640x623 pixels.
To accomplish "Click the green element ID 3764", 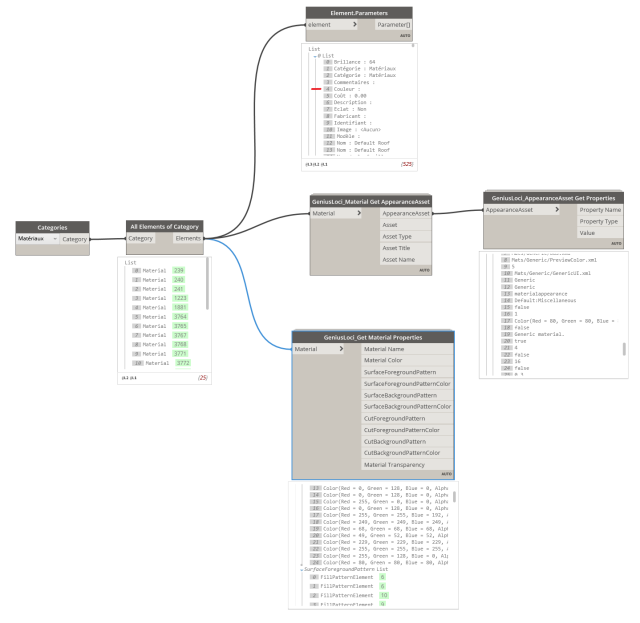I will pos(180,317).
